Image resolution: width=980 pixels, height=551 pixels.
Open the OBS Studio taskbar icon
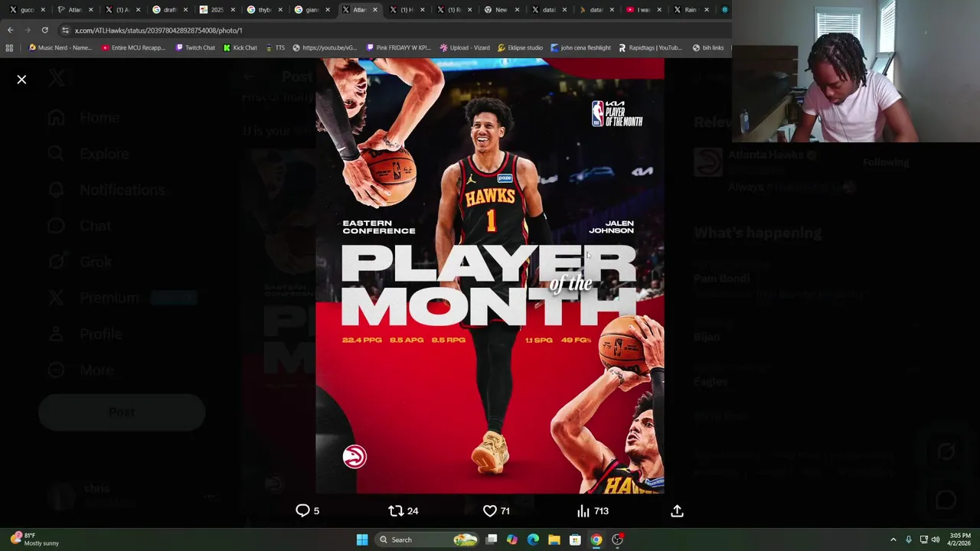tap(617, 540)
